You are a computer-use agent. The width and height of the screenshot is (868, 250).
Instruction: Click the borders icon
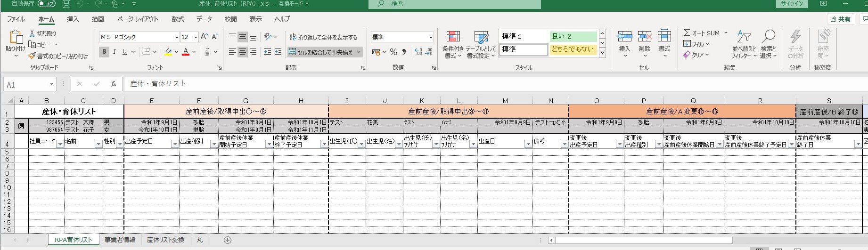point(147,52)
